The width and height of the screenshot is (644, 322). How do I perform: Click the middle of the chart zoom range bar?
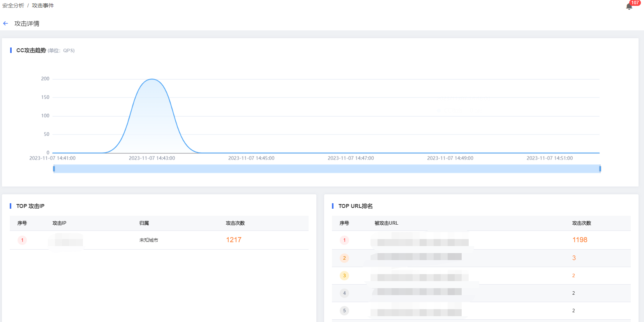327,169
